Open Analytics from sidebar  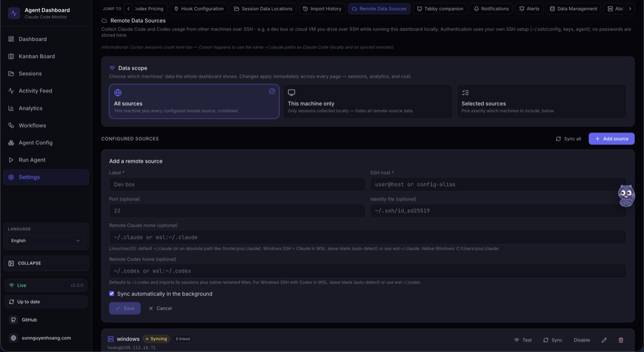click(x=46, y=108)
